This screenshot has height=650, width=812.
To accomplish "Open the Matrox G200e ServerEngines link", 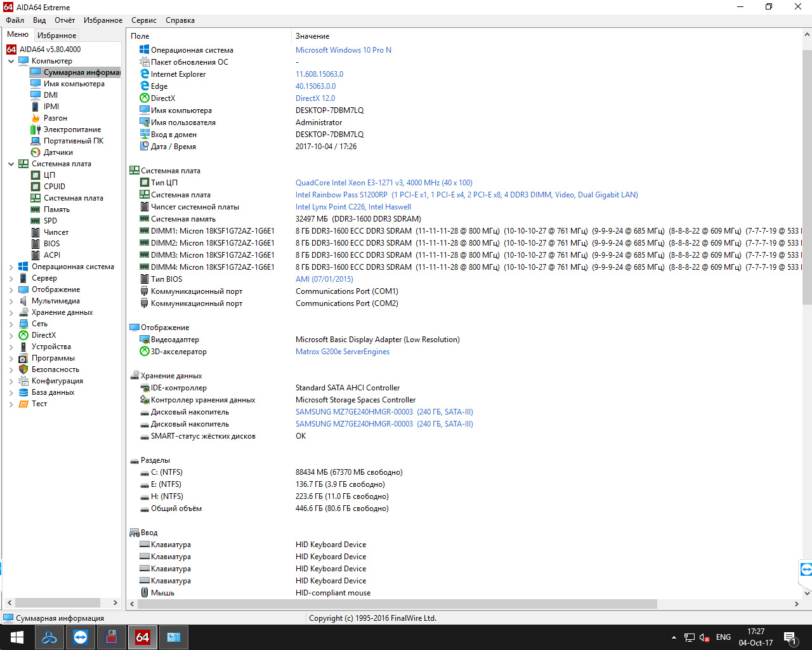I will pos(343,352).
